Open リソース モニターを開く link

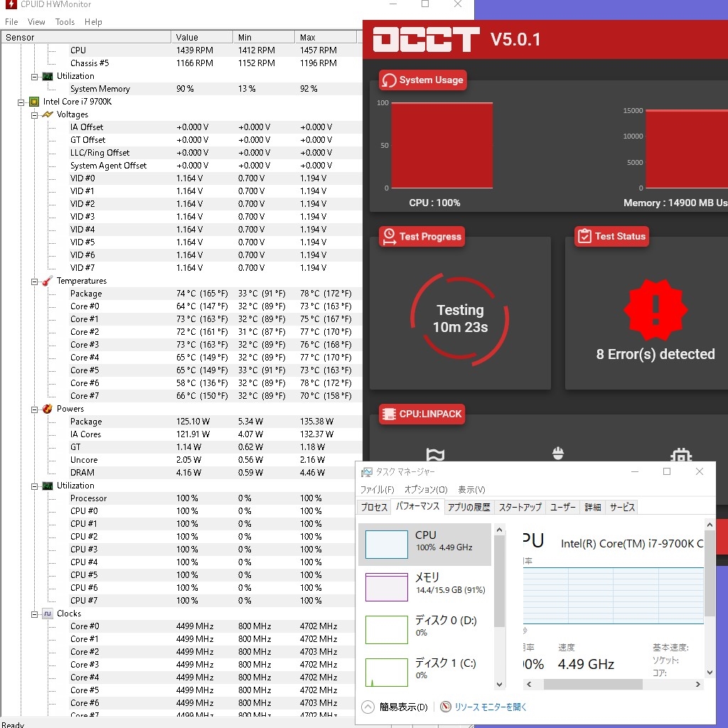491,707
